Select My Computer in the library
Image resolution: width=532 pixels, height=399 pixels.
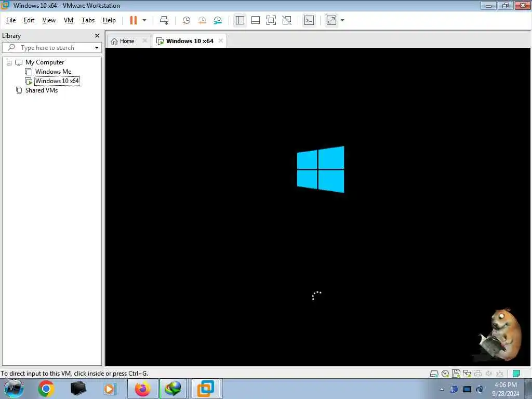tap(45, 62)
